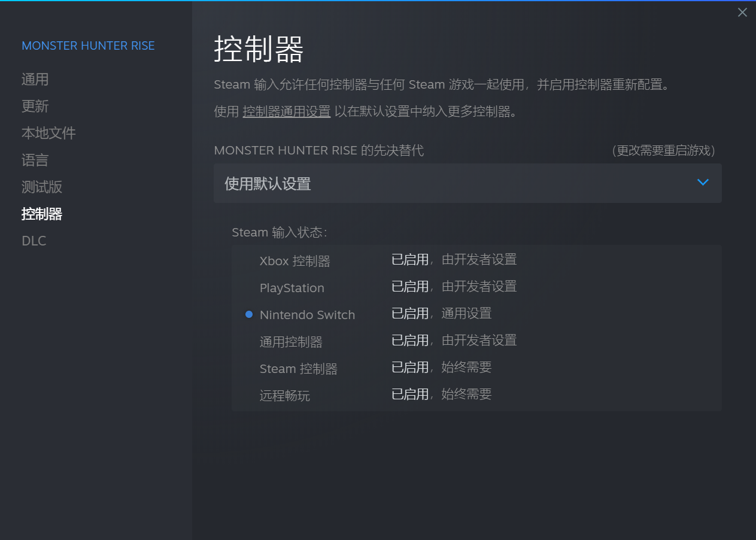Click the 控制器 sidebar tab

(x=42, y=214)
